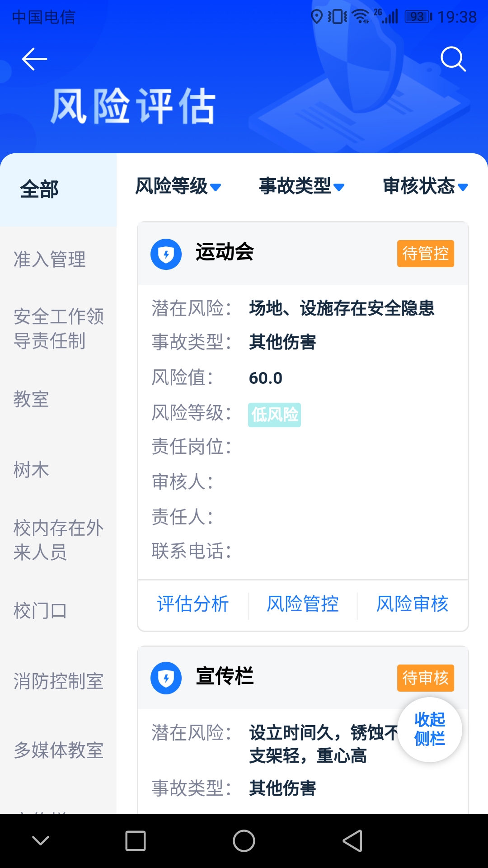This screenshot has height=868, width=488.
Task: Tap shield icon beside 宣传栏
Action: click(x=166, y=678)
